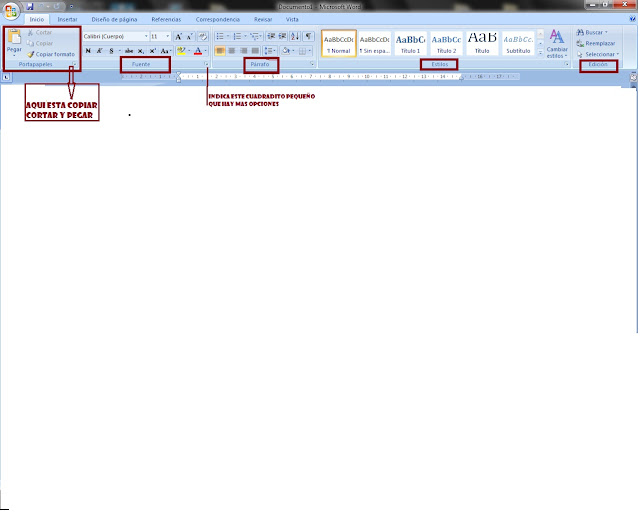Screen dimensions: 640x521
Task: Sort text with A-Z icon
Action: tap(295, 36)
